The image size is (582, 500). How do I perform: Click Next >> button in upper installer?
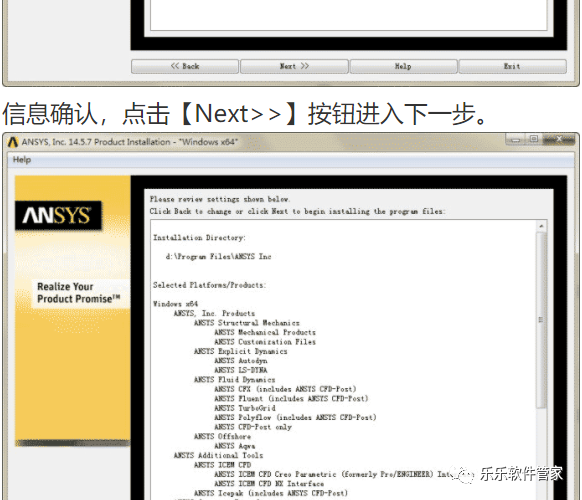(x=294, y=66)
